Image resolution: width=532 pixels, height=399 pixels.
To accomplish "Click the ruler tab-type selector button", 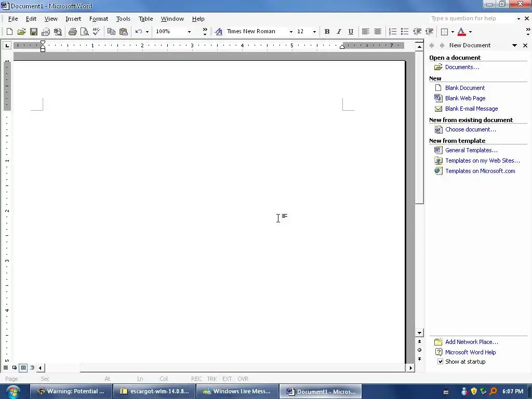I will point(7,45).
